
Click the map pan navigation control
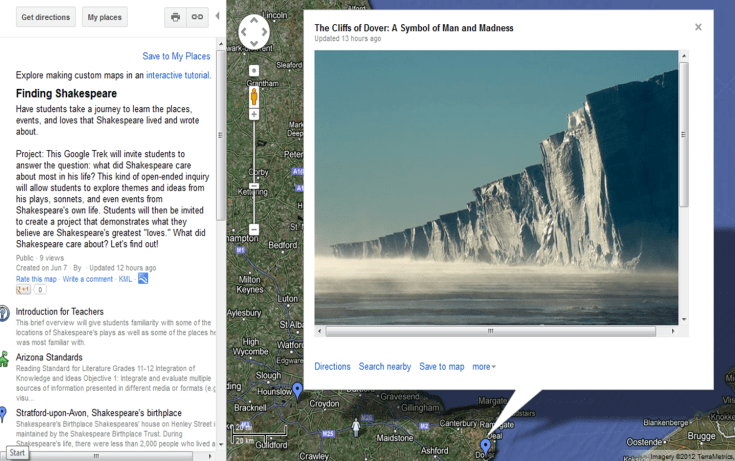coord(254,32)
